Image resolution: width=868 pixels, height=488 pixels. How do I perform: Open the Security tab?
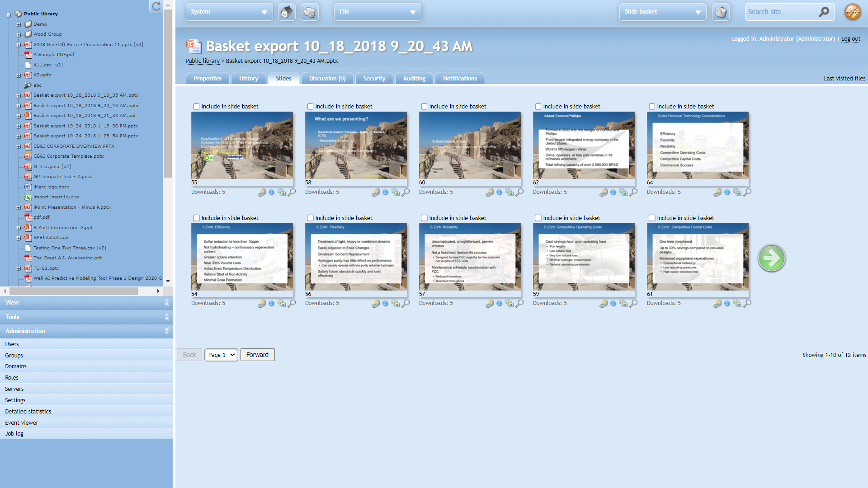[x=374, y=78]
